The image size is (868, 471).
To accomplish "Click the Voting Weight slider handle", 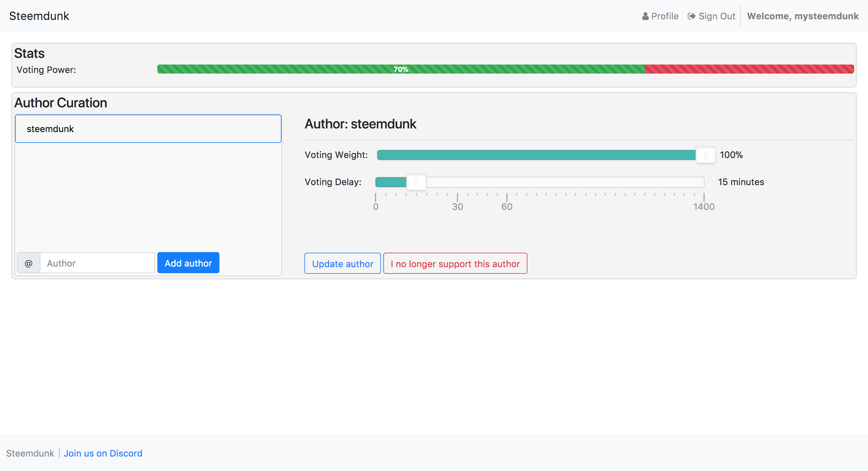I will 706,155.
